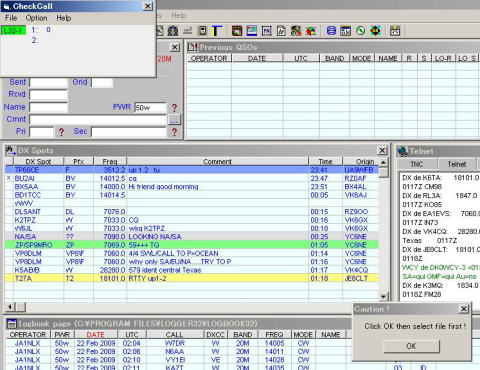This screenshot has height=370, width=480.
Task: Click the red question mark beside Pri field
Action: pos(61,132)
